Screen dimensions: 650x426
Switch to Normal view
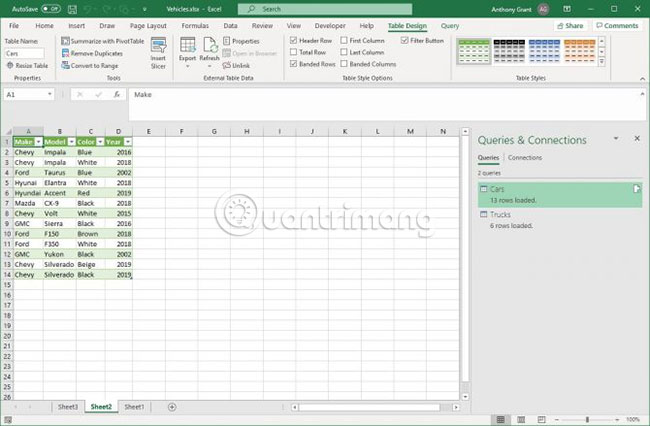pyautogui.click(x=501, y=419)
